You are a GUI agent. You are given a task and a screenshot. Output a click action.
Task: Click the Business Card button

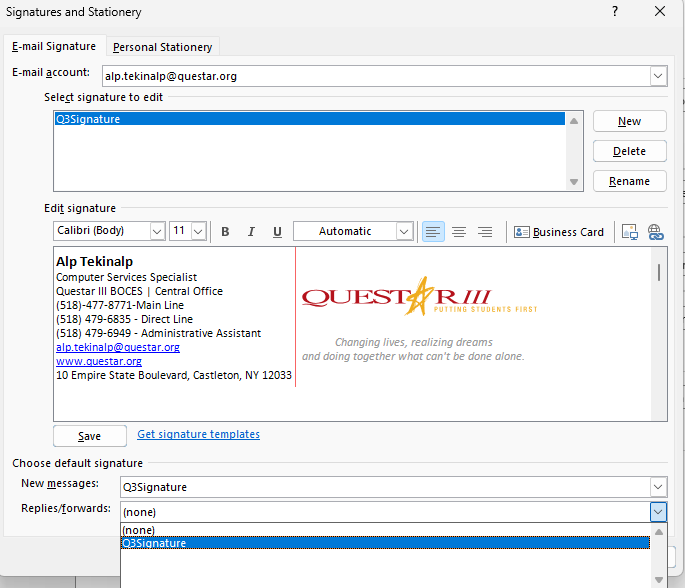click(559, 232)
